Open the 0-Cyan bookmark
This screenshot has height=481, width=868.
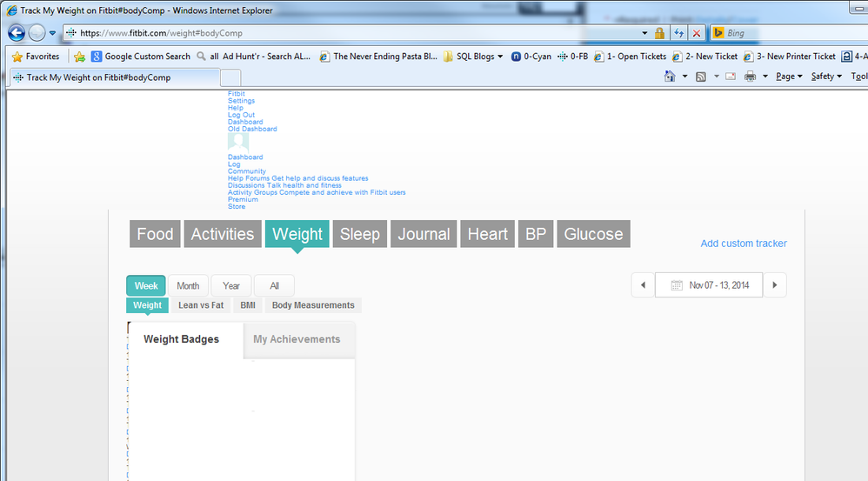(531, 57)
